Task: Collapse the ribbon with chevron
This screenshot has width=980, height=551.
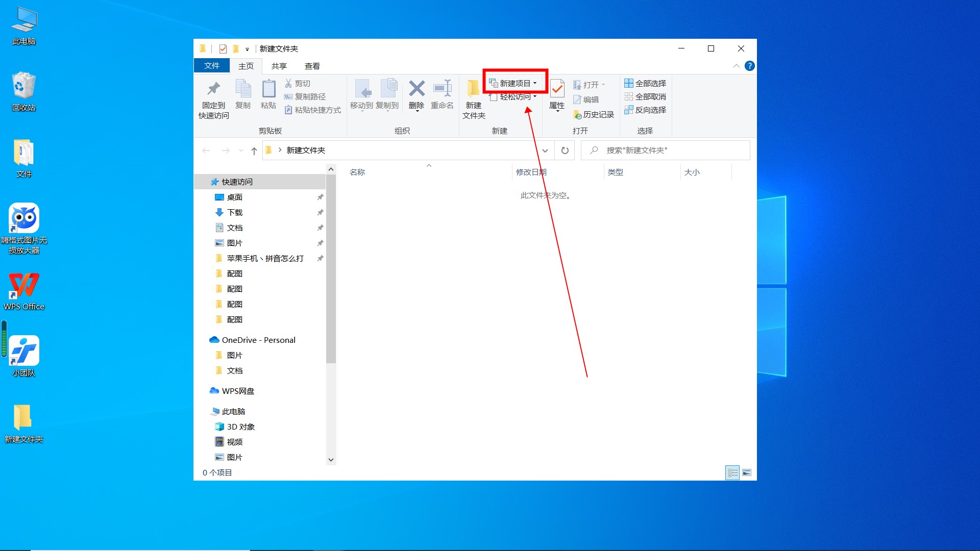Action: coord(736,66)
